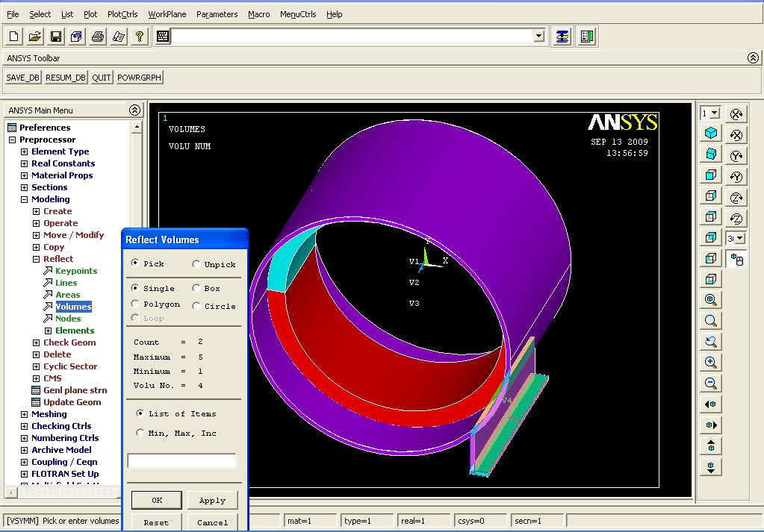764x532 pixels.
Task: Open the Select menu
Action: 40,14
